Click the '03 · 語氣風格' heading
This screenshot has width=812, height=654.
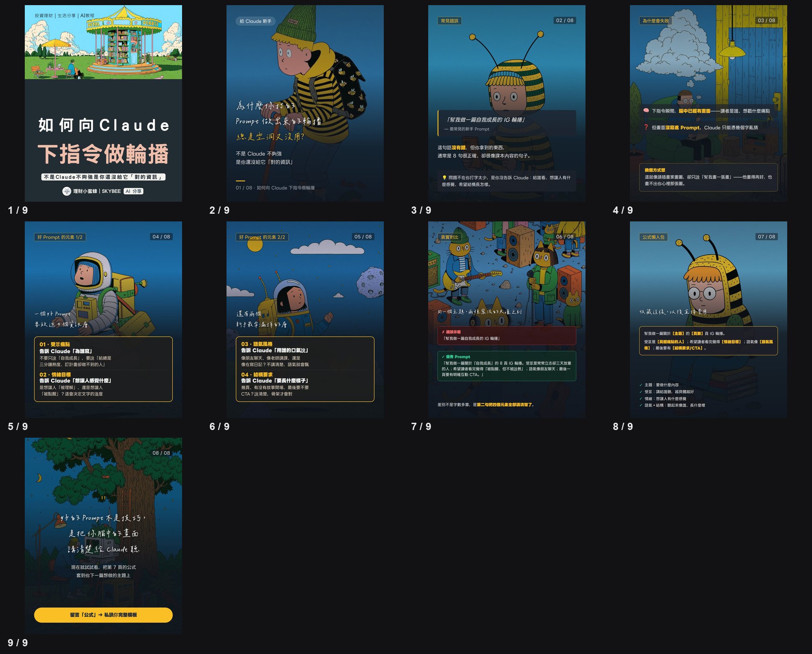[x=257, y=344]
